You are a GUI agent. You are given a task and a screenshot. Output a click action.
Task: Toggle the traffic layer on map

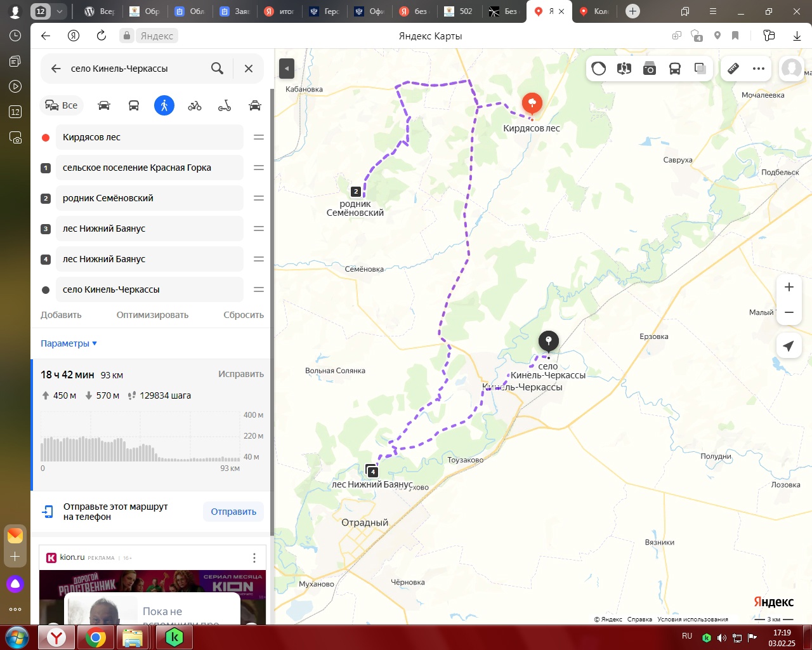tap(599, 69)
